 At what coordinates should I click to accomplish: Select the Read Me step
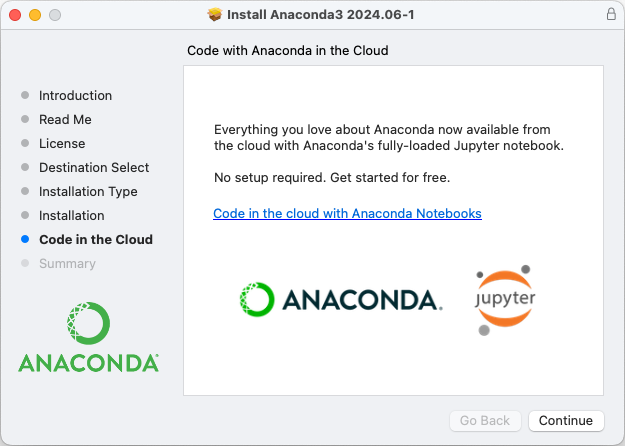coord(65,120)
